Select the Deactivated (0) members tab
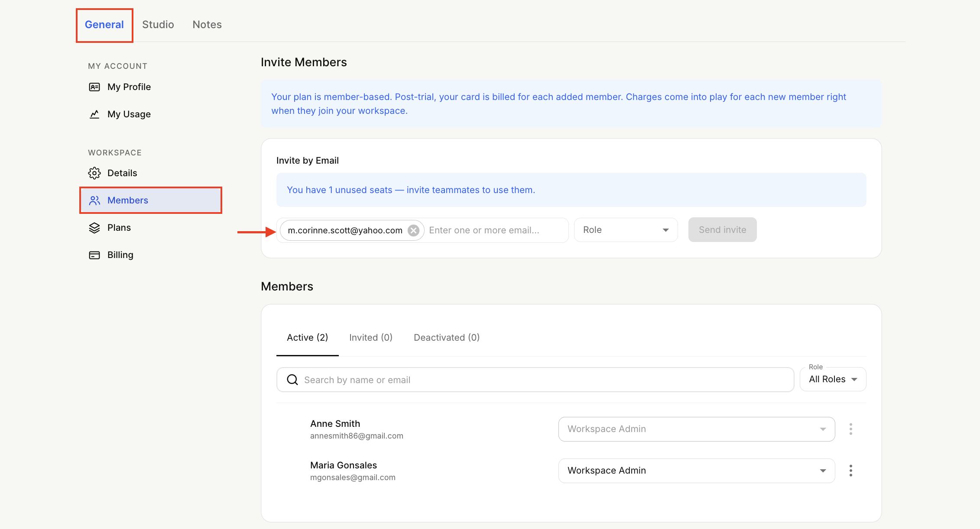Viewport: 980px width, 529px height. [447, 338]
